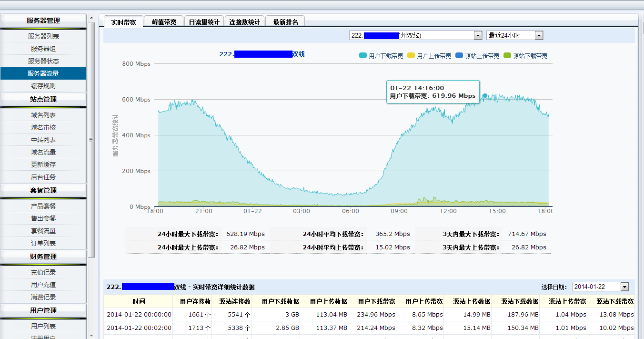Viewport: 644px width, 339px height.
Task: Click the server selector dropdown arrow
Action: (x=478, y=36)
